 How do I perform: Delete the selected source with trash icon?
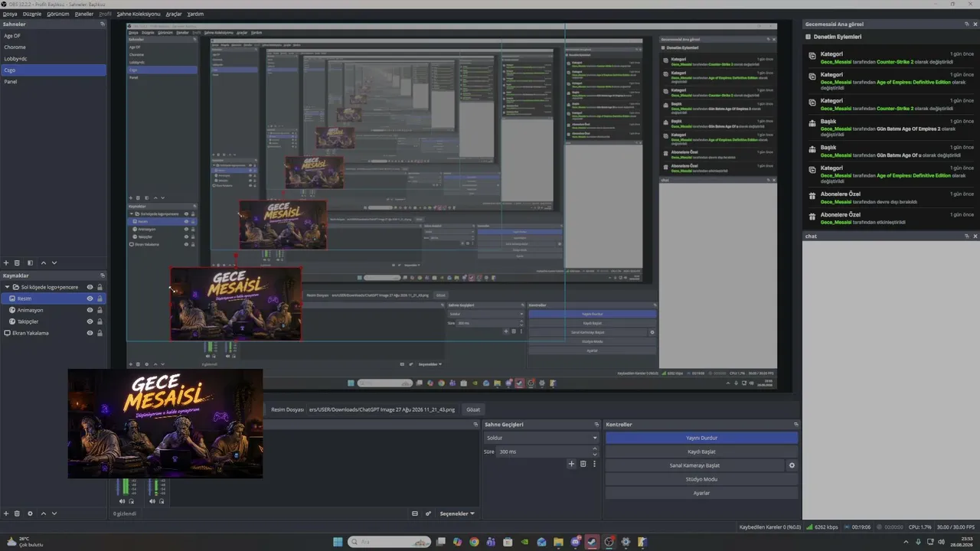coord(17,514)
